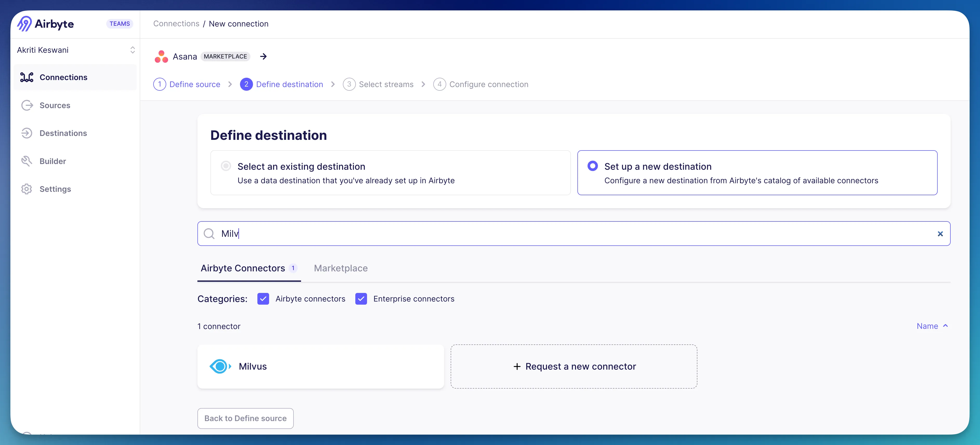This screenshot has width=980, height=445.
Task: Go to the Define source step
Action: 194,84
